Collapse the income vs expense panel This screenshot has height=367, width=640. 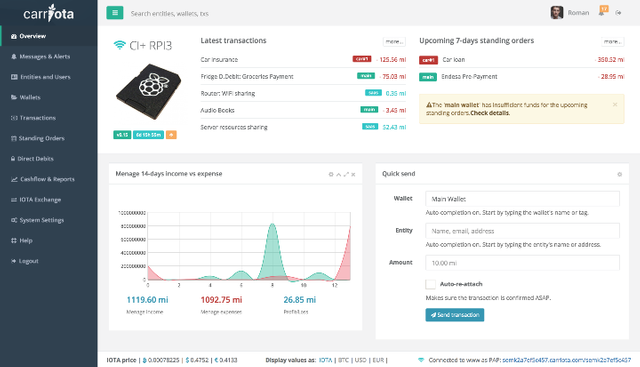(338, 174)
